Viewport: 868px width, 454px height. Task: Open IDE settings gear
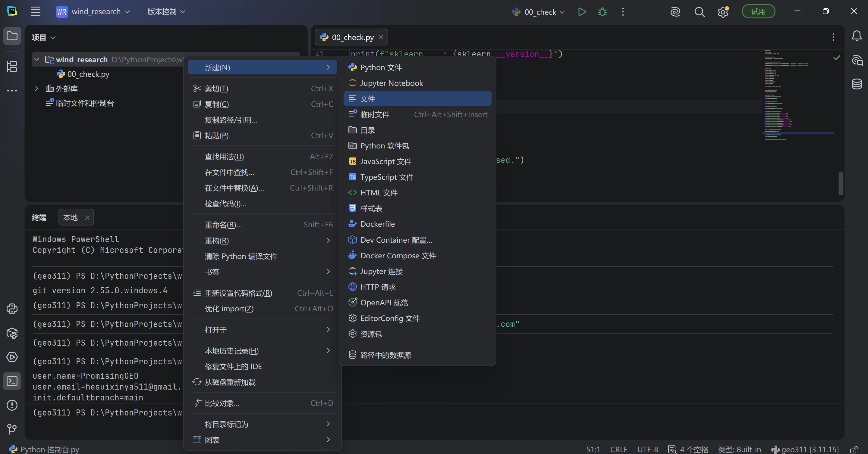point(723,12)
